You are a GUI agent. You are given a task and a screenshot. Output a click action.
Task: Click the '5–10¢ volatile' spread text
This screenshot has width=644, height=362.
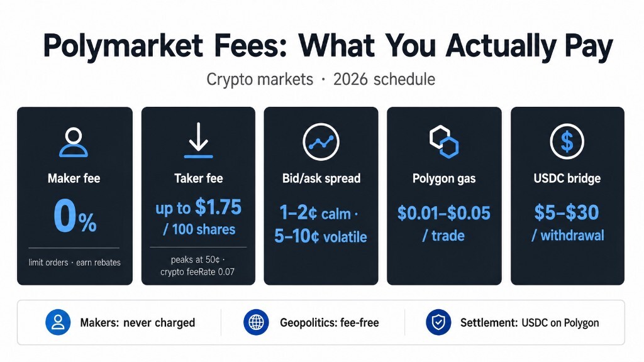tap(321, 236)
